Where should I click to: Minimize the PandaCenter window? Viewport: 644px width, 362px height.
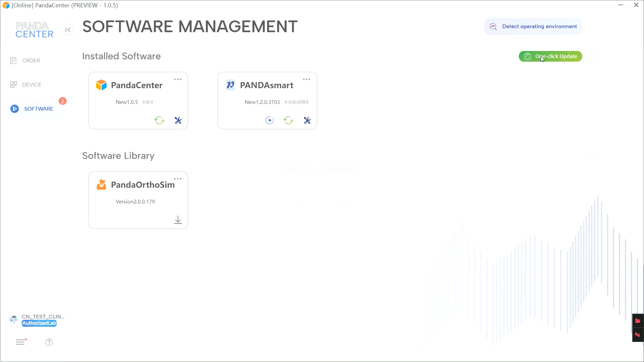click(x=621, y=5)
